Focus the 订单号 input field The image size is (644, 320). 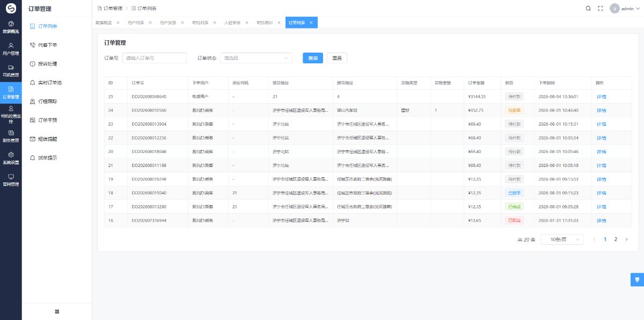click(155, 58)
